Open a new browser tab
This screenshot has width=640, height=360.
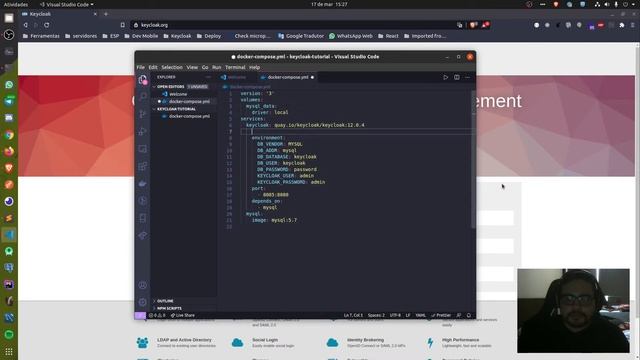coord(106,14)
